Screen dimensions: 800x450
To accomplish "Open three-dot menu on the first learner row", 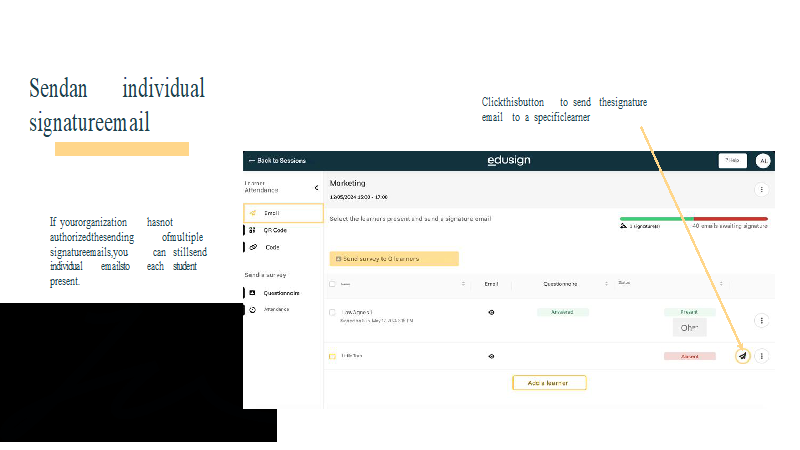I will coord(761,321).
